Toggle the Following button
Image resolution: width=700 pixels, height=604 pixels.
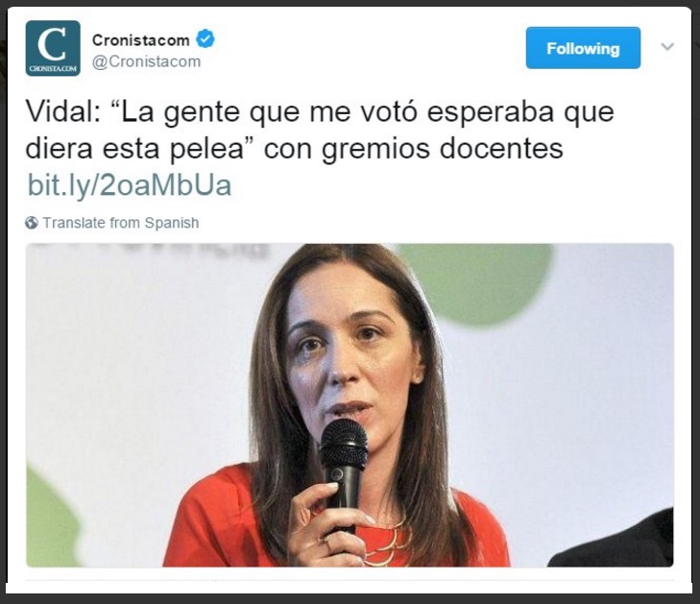pyautogui.click(x=583, y=48)
